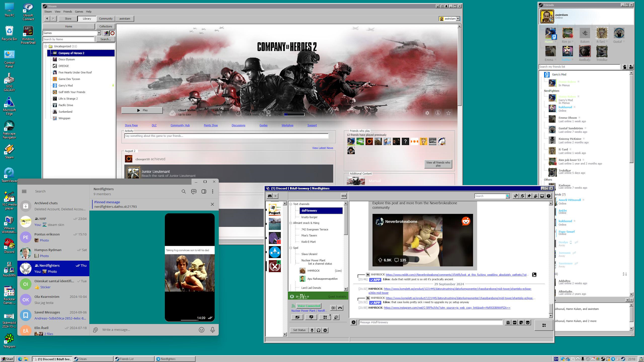This screenshot has width=644, height=362.
Task: Switch to the Store tab in Steam
Action: 68,18
